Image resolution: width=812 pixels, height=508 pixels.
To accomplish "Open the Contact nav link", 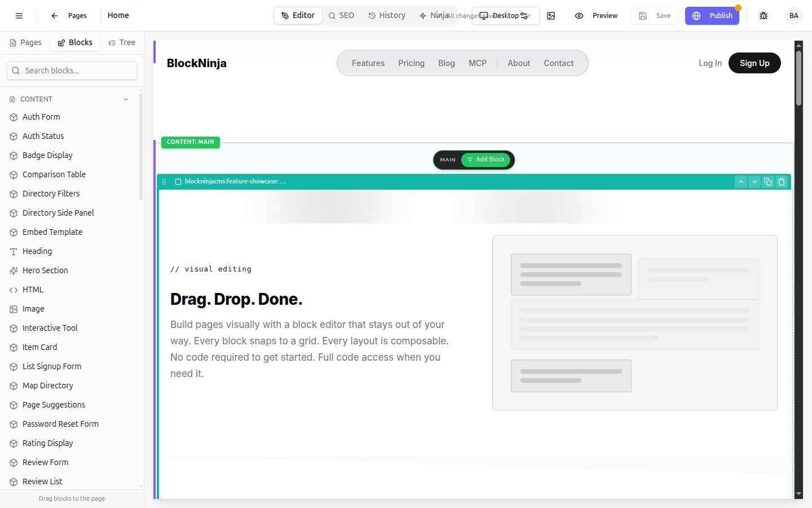I will [x=559, y=63].
